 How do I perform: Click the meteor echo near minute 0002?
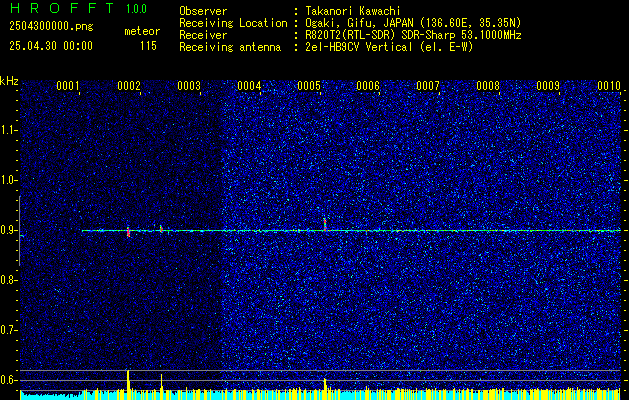click(x=128, y=232)
